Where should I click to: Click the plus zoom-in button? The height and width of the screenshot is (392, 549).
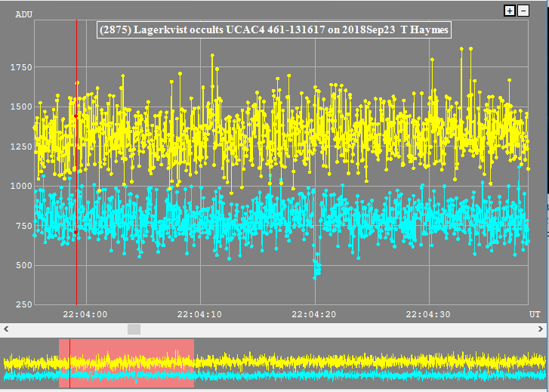click(510, 11)
